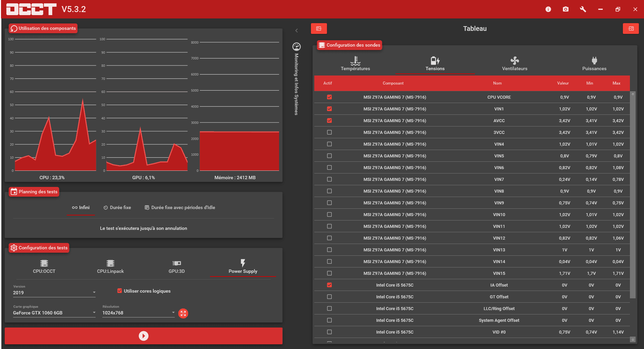Click the left red Tableau layout button
644x349 pixels.
pyautogui.click(x=319, y=29)
